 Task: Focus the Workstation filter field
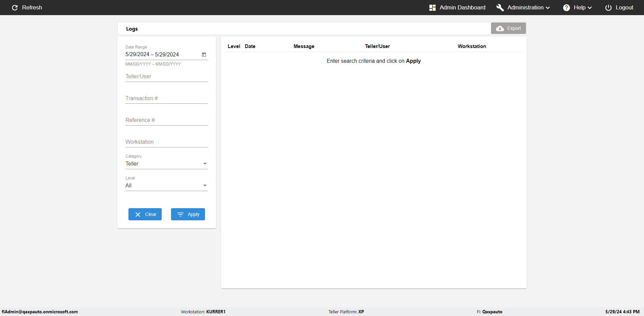click(x=167, y=142)
